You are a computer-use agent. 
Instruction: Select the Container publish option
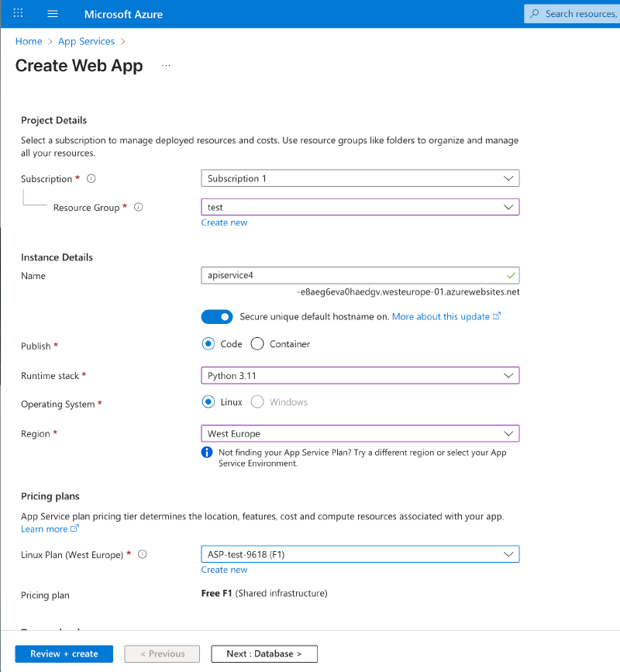pos(257,343)
